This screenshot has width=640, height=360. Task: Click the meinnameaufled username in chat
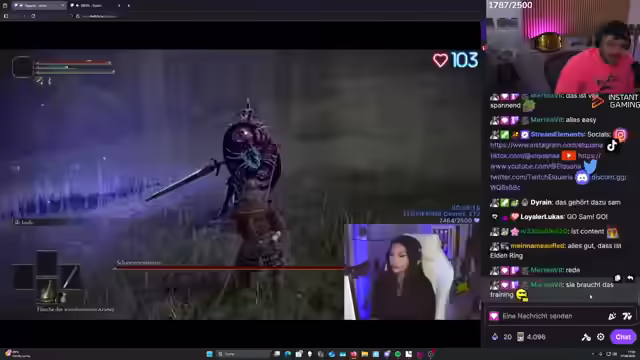[x=538, y=246]
